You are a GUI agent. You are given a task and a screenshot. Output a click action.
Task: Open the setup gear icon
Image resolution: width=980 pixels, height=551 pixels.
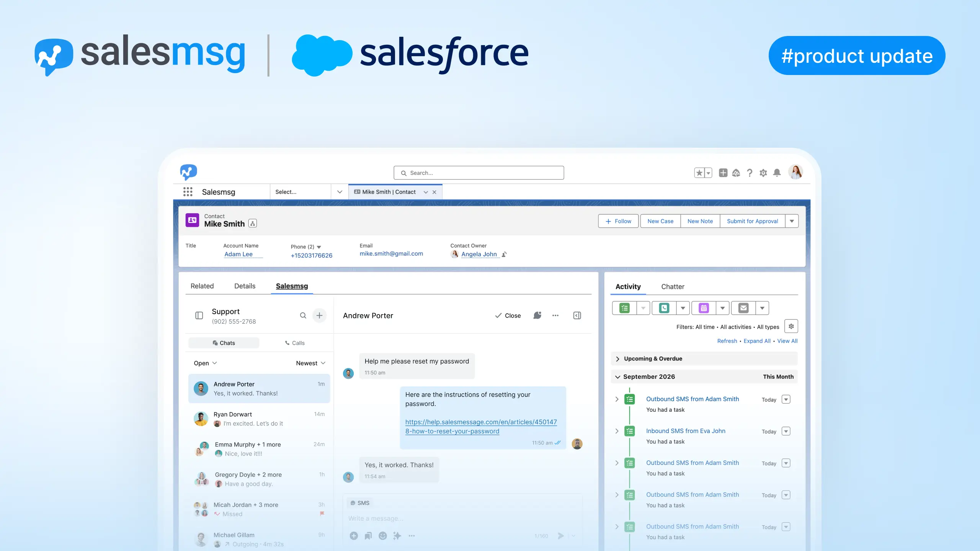763,173
